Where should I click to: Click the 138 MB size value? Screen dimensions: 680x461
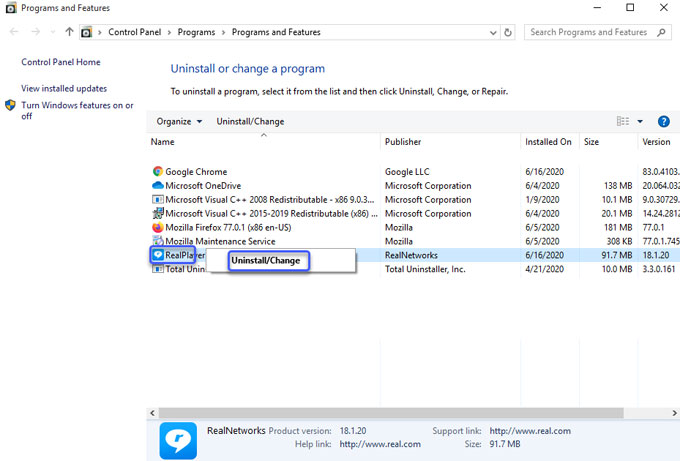pos(618,186)
